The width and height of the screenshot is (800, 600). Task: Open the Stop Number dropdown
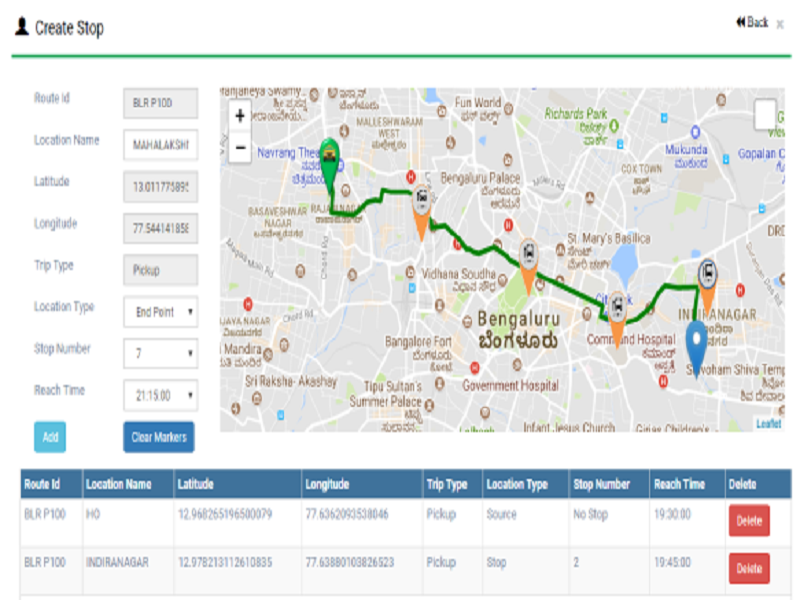point(161,353)
